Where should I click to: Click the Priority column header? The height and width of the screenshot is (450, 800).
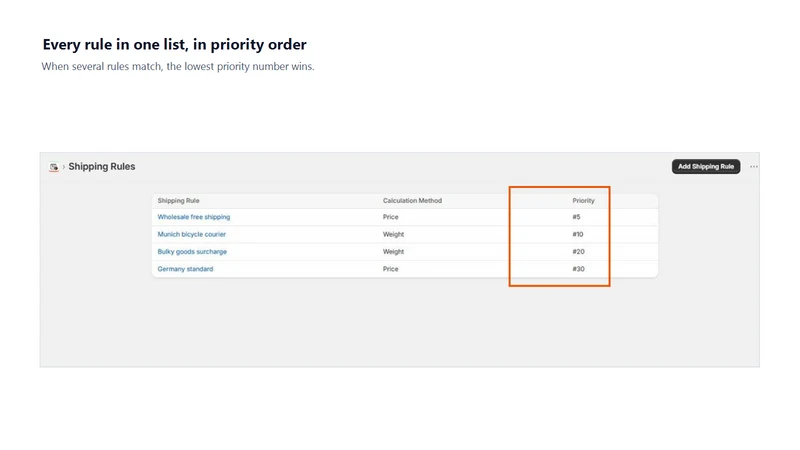pos(583,201)
